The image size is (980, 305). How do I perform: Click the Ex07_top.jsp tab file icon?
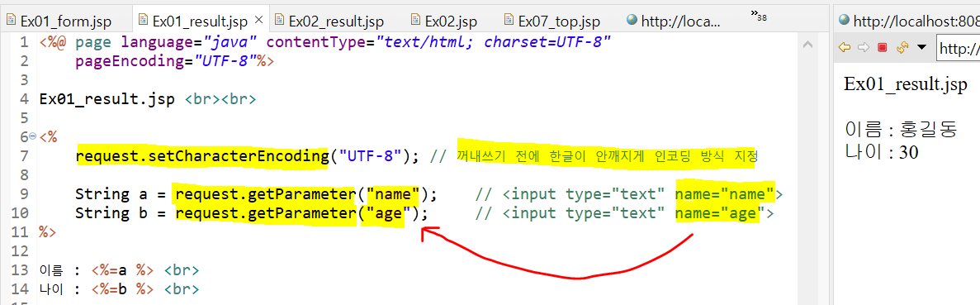coord(509,20)
